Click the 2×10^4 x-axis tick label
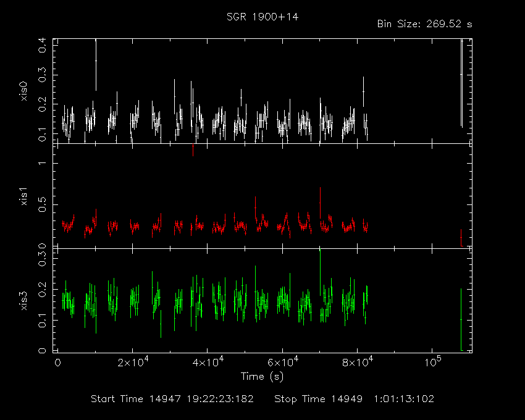Viewport: 525px width, 420px height. (x=133, y=362)
